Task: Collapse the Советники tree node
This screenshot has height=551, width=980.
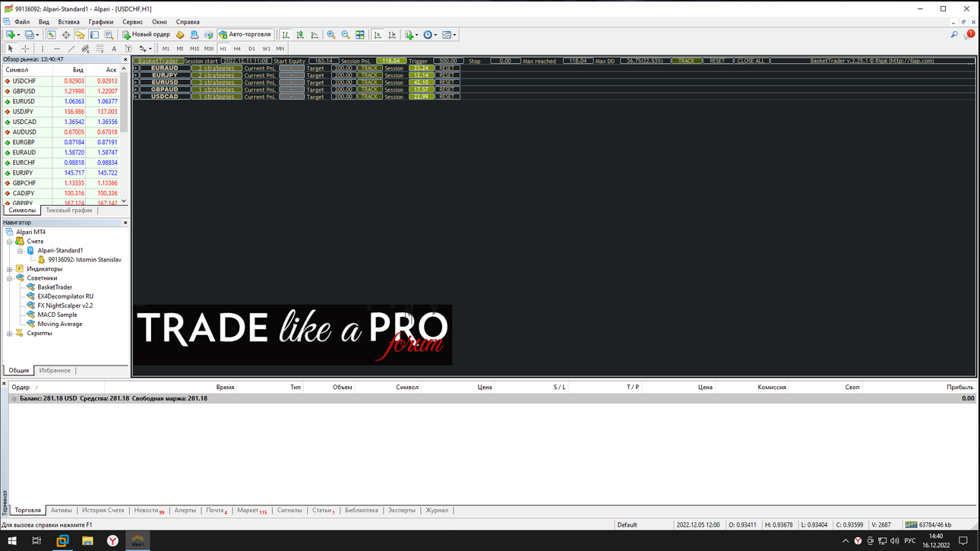Action: tap(10, 278)
